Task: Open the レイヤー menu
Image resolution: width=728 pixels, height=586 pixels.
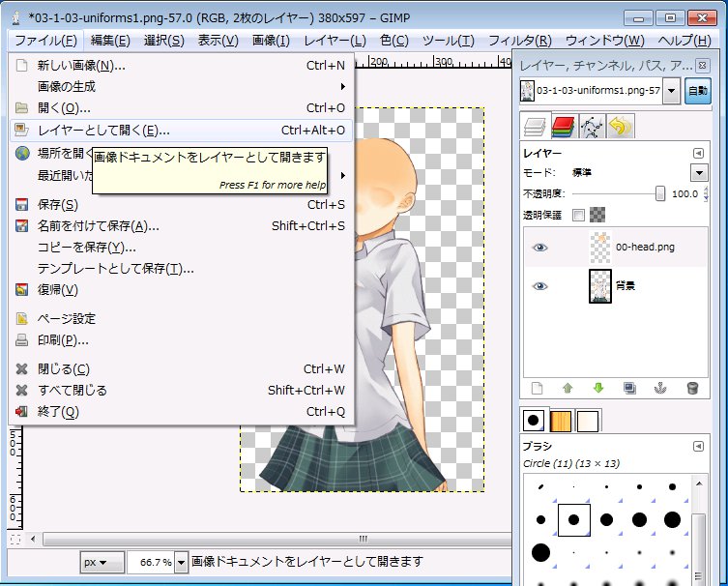Action: pos(335,41)
